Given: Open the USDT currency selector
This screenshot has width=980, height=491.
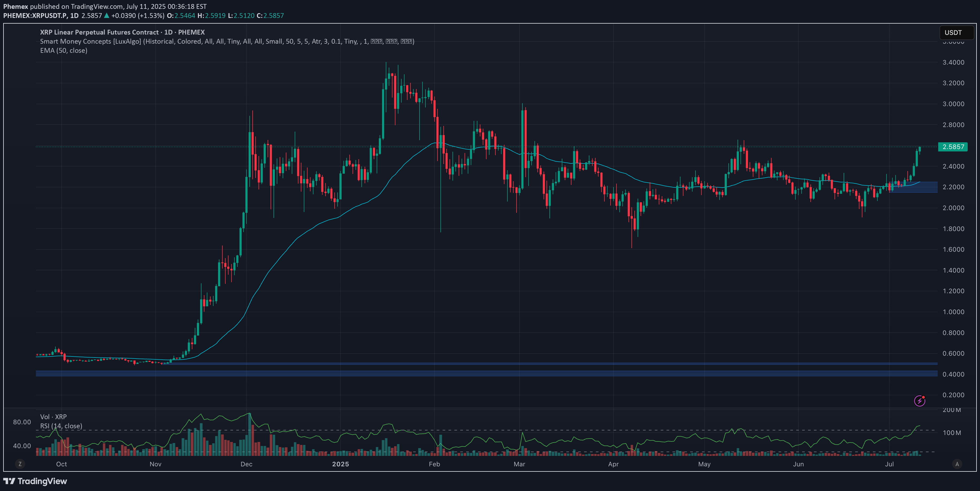Looking at the screenshot, I should coord(956,32).
